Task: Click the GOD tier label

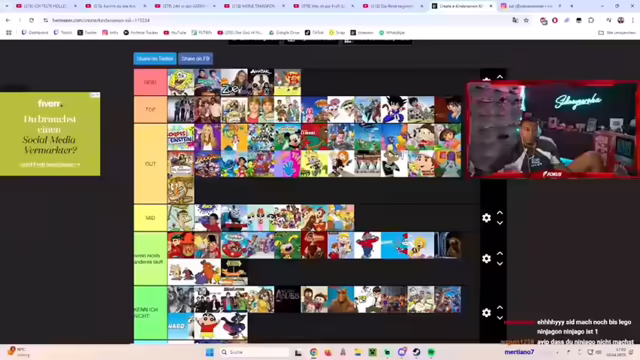Action: [x=151, y=82]
